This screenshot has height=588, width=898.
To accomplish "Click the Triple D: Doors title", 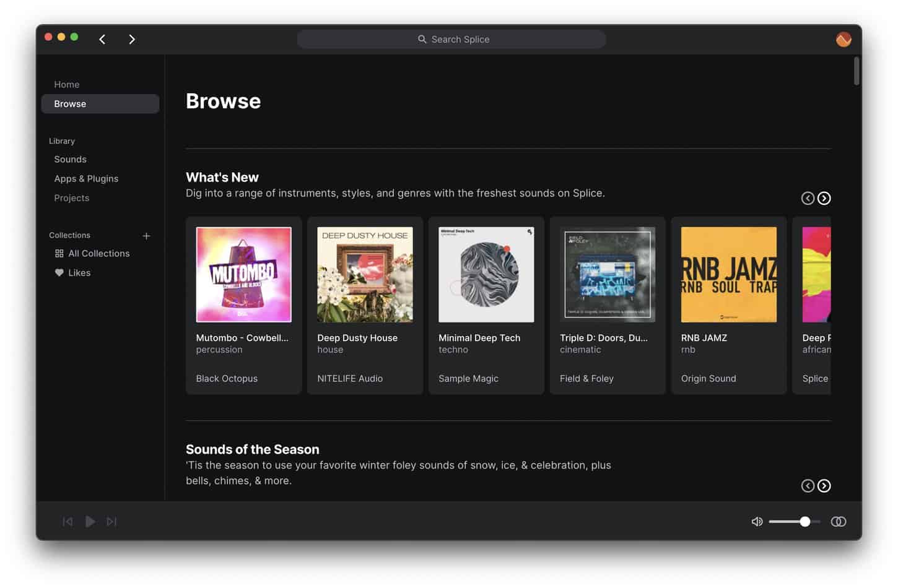I will pos(604,338).
